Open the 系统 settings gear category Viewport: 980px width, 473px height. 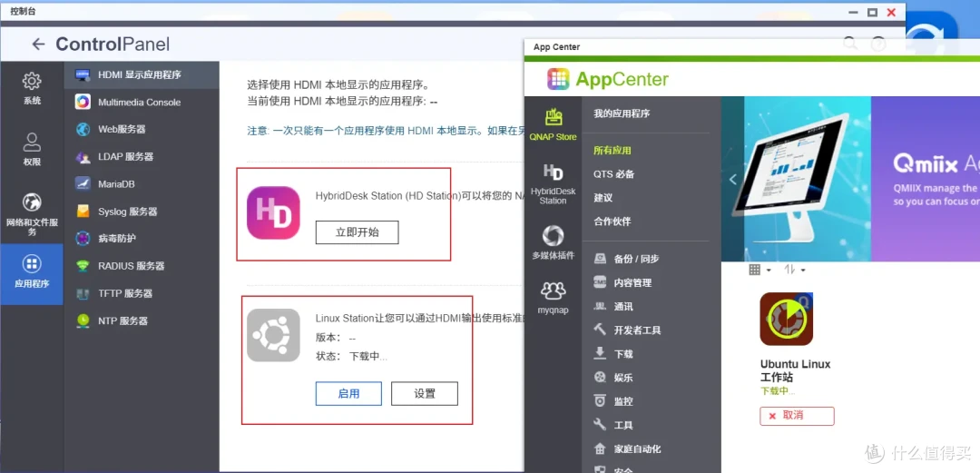(x=32, y=88)
